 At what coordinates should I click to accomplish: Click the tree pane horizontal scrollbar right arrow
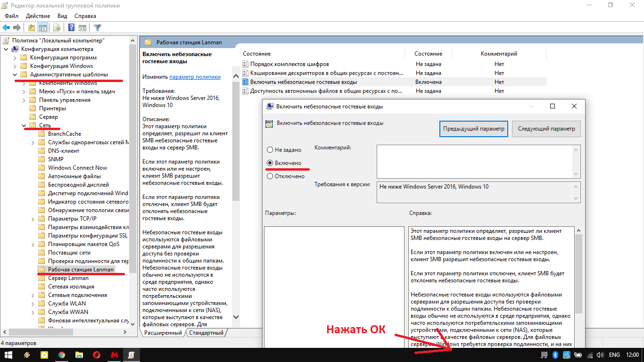click(125, 333)
